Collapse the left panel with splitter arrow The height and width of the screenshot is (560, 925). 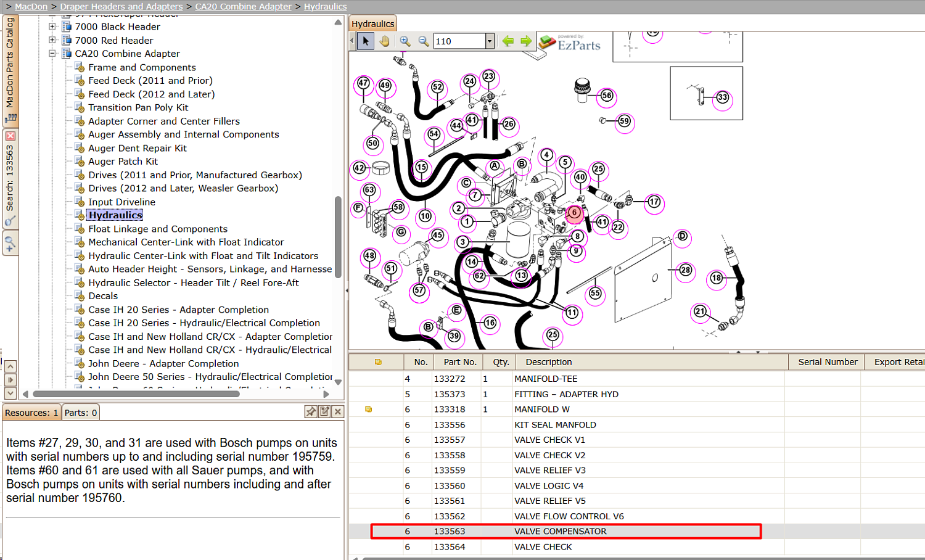[347, 290]
